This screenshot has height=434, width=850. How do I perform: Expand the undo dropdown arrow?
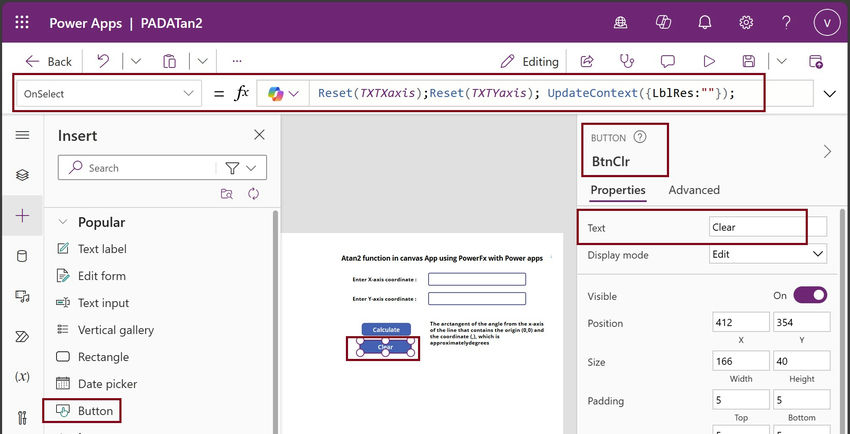[136, 61]
